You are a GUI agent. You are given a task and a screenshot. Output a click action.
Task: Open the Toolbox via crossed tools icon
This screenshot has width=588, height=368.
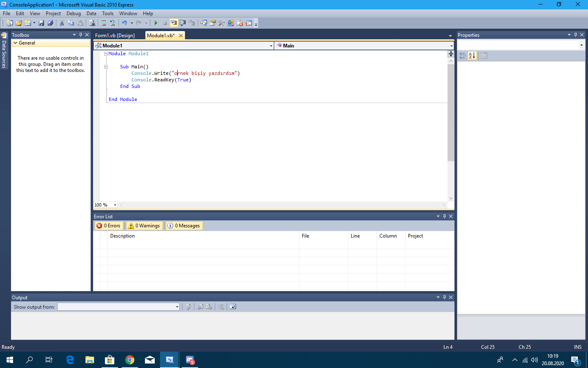pos(222,23)
